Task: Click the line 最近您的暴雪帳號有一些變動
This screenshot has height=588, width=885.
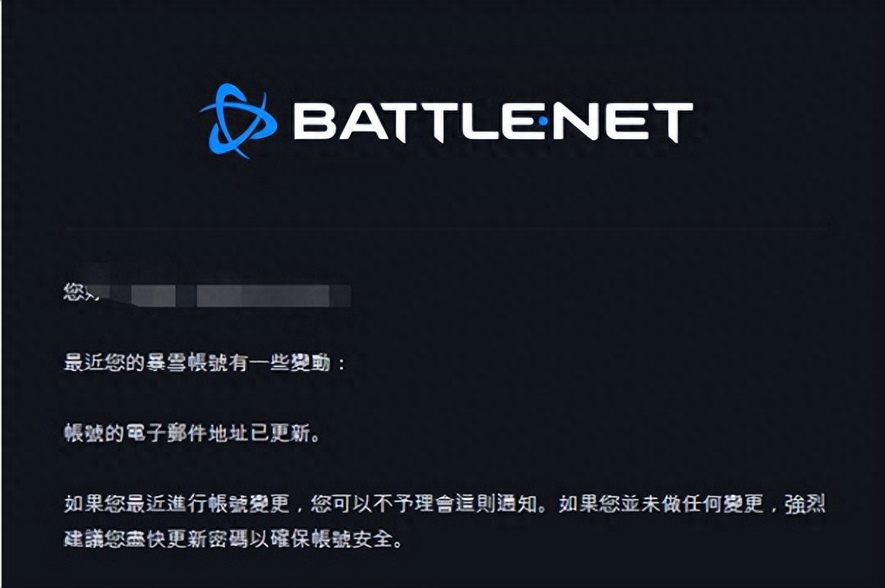Action: click(x=205, y=363)
